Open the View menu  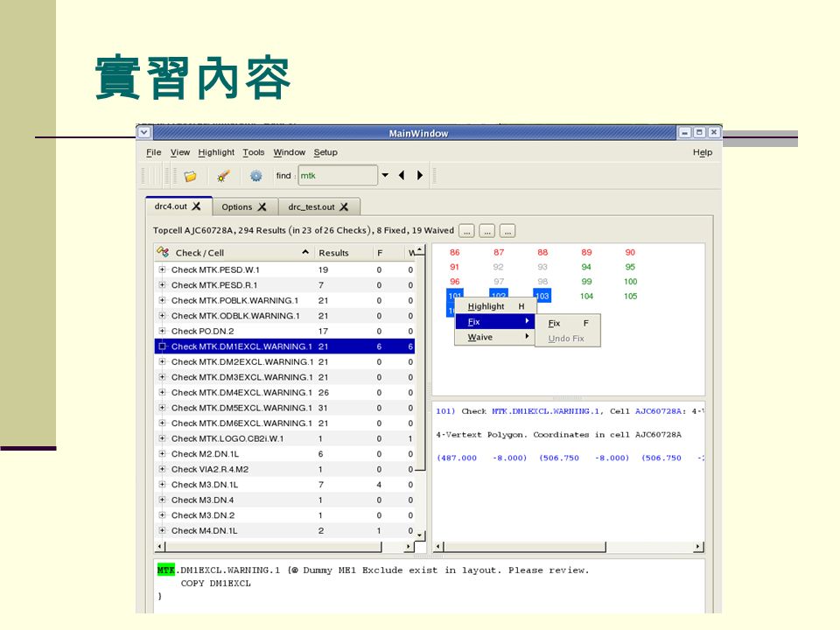click(x=180, y=152)
